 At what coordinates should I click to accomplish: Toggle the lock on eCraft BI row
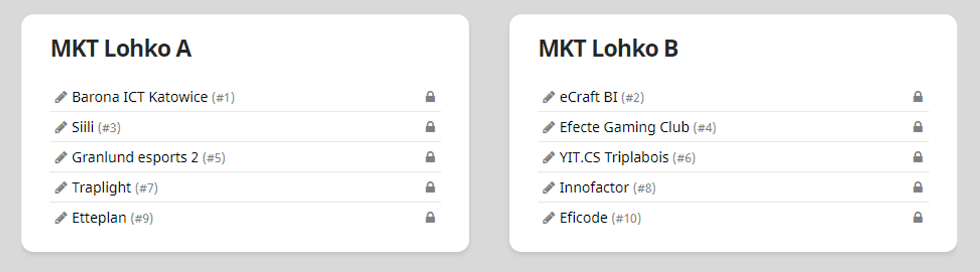click(x=918, y=97)
